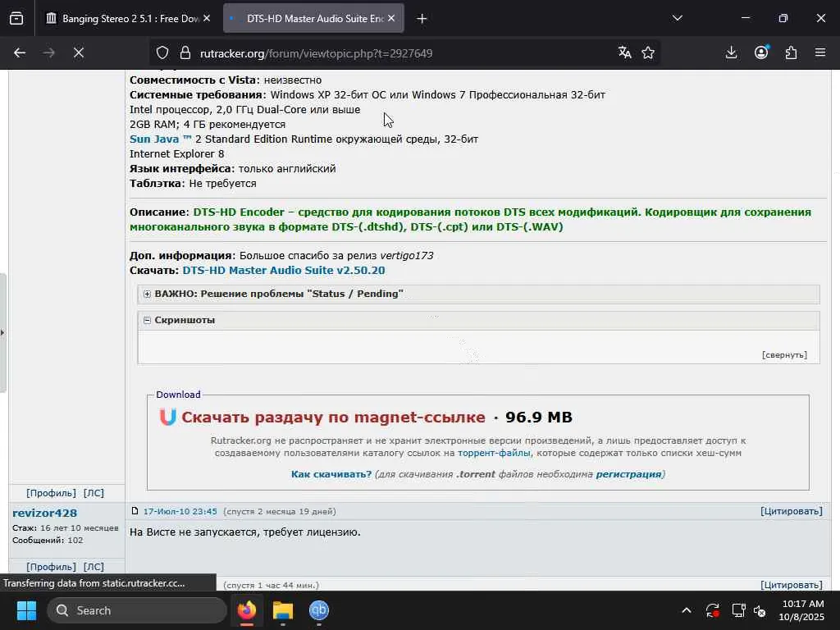Open the list all tabs chevron
This screenshot has width=840, height=630.
tap(677, 19)
